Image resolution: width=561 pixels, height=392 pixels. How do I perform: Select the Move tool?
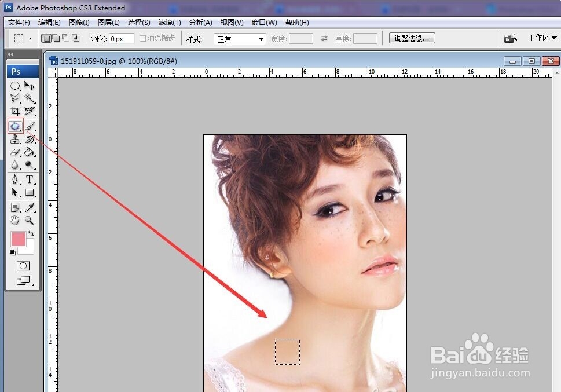[x=30, y=86]
